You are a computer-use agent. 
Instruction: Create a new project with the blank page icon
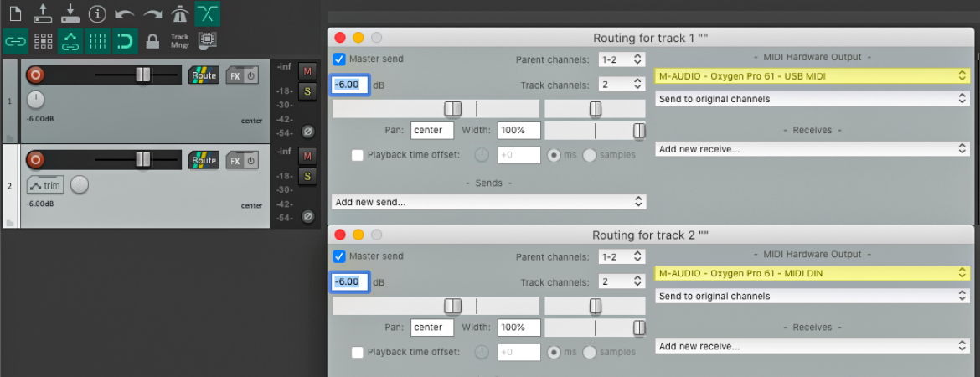point(16,13)
